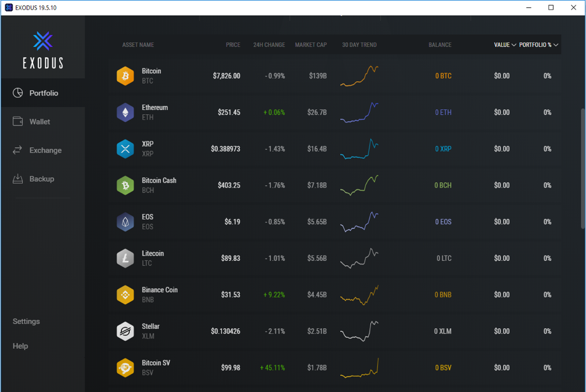Select the EOS coin icon
586x392 pixels.
125,222
